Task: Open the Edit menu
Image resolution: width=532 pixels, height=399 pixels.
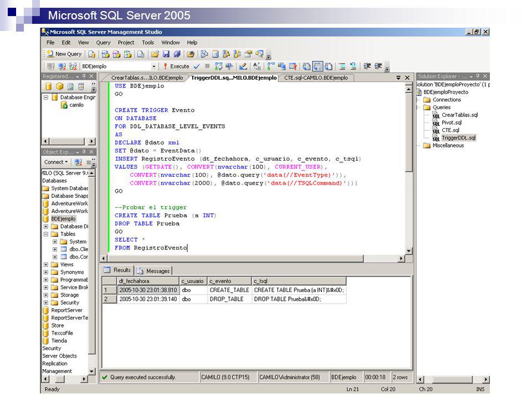Action: tap(66, 43)
